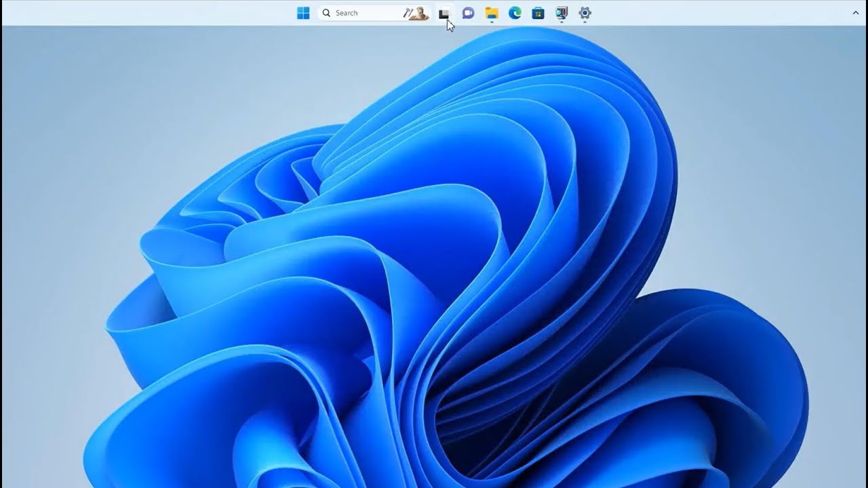Expand the hidden icons chevron
The height and width of the screenshot is (488, 868).
click(855, 13)
